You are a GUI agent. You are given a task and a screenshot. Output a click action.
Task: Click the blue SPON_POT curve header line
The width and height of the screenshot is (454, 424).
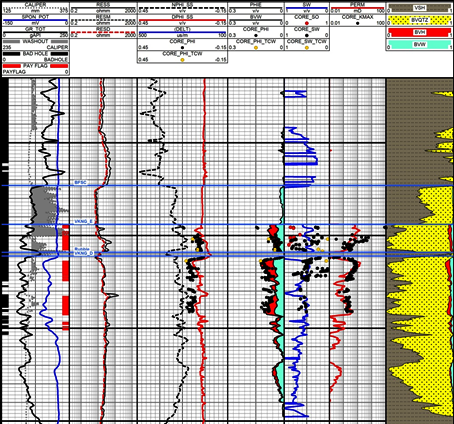[35, 20]
